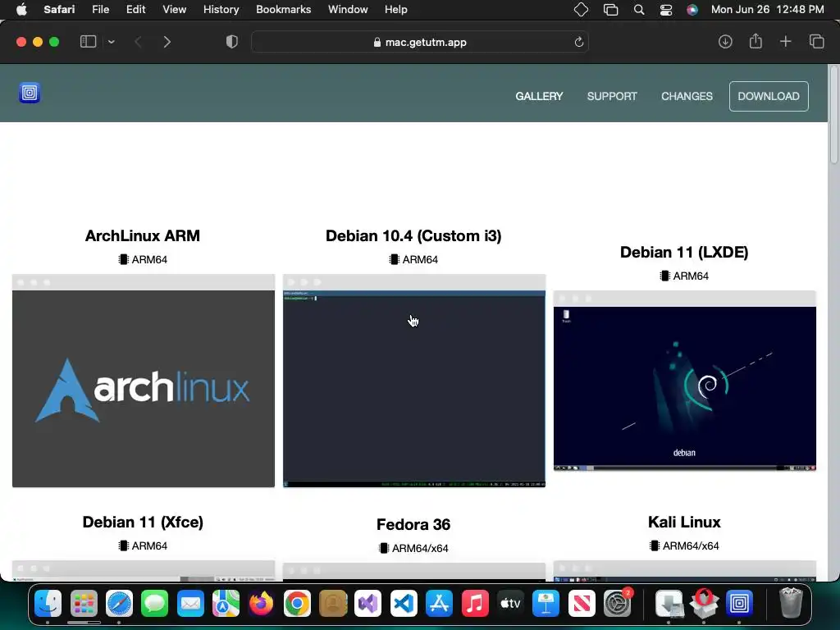
Task: Toggle the Safari sidebar
Action: (x=88, y=42)
